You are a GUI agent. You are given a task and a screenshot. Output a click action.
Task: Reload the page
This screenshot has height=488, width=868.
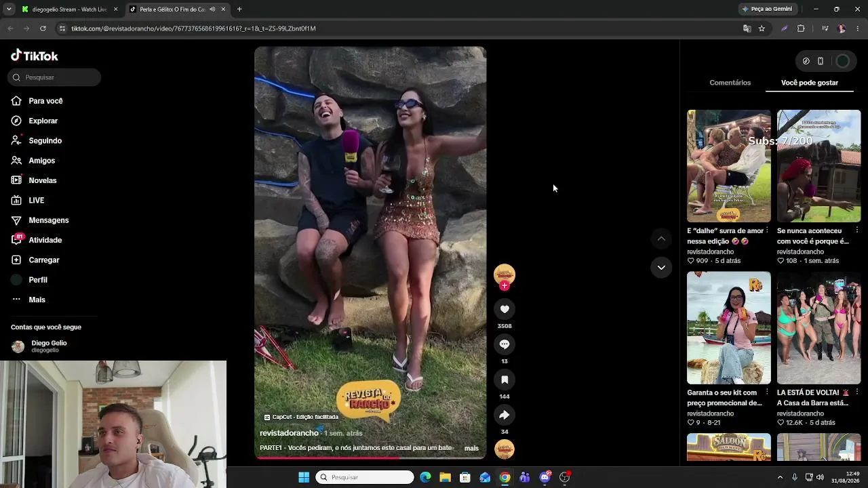(x=43, y=28)
